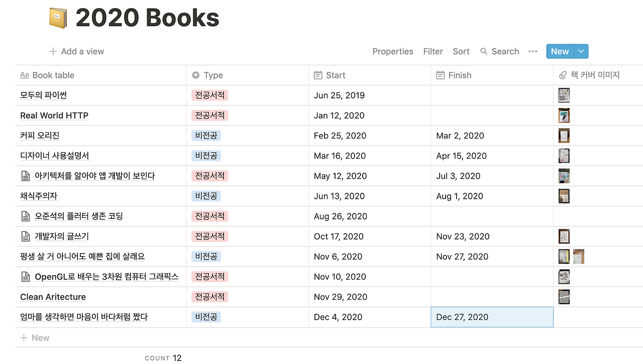Open the Properties menu
643x364 pixels.
[x=393, y=51]
